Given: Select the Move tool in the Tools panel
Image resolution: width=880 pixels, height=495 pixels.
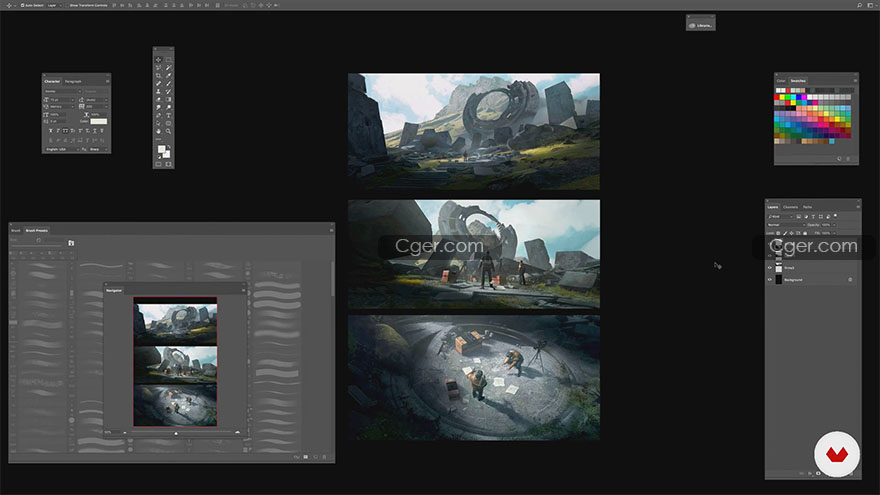Looking at the screenshot, I should pos(158,59).
